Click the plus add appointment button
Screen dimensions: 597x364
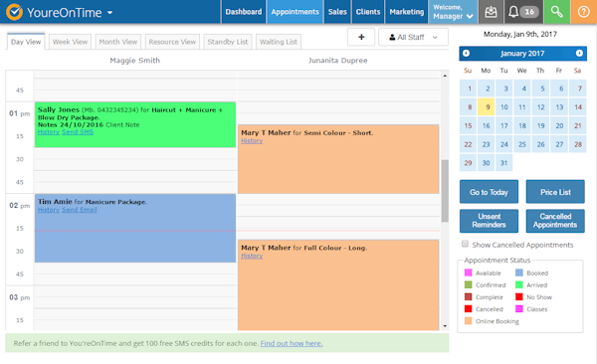[x=361, y=37]
